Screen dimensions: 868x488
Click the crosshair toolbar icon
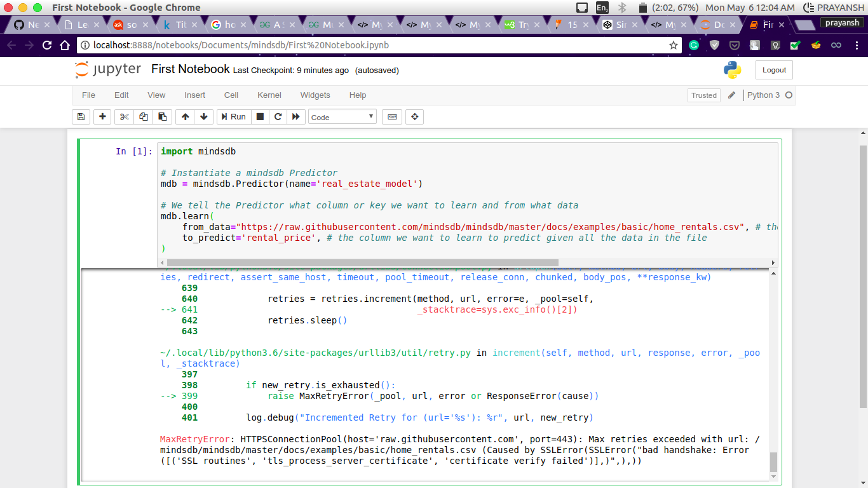[x=415, y=117]
